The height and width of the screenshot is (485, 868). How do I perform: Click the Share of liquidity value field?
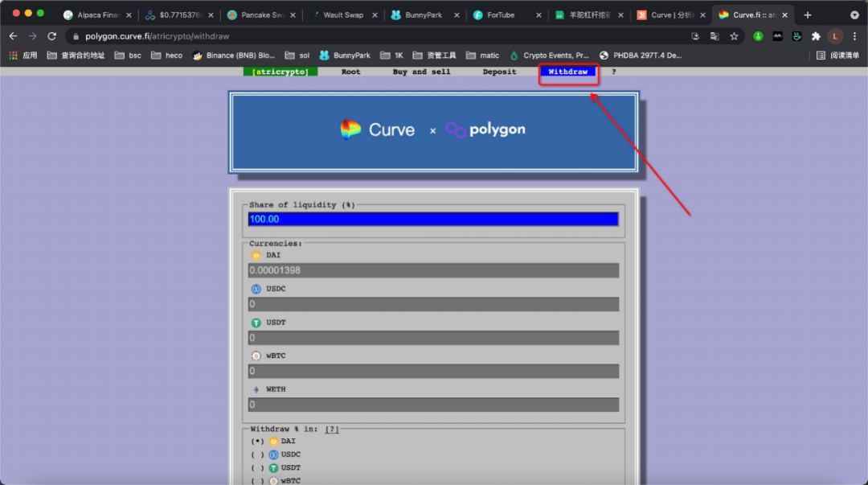click(x=432, y=219)
